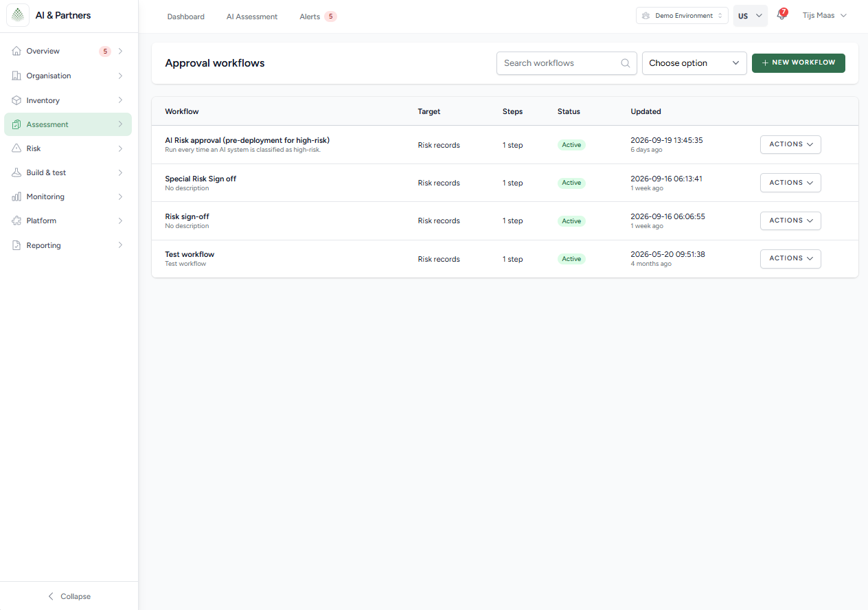Click the 2026-09-19 13:45:35 timestamp
Screen dimensions: 868x610
pos(667,140)
